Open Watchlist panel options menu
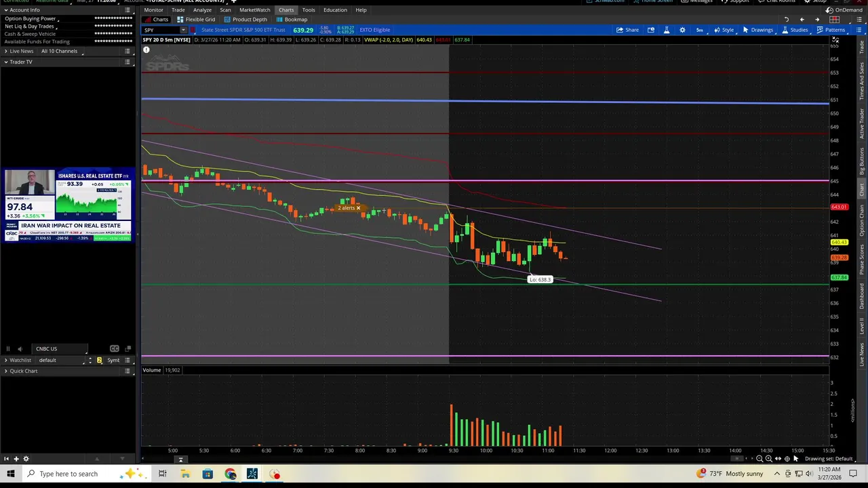Image resolution: width=868 pixels, height=488 pixels. coord(127,361)
